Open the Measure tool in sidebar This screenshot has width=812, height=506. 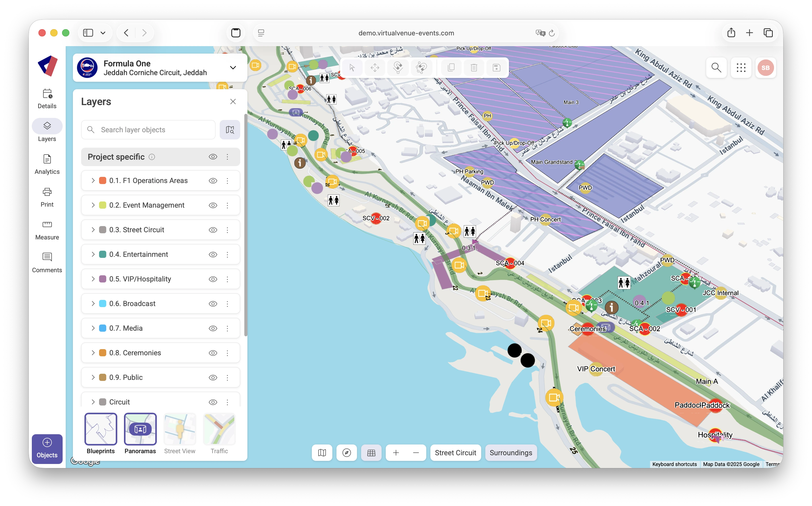point(47,230)
